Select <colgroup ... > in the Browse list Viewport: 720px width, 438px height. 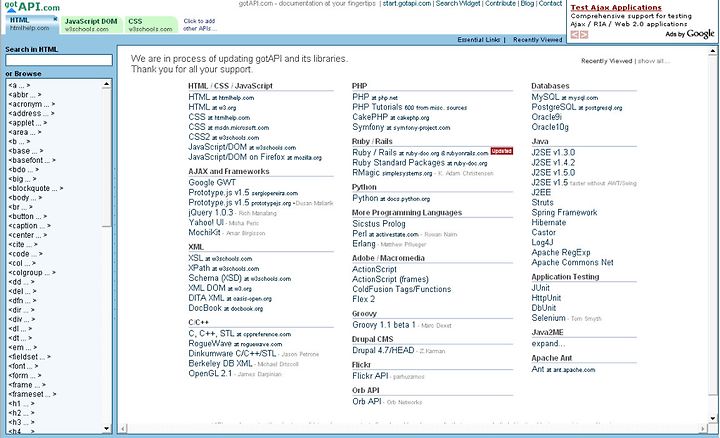[x=32, y=272]
